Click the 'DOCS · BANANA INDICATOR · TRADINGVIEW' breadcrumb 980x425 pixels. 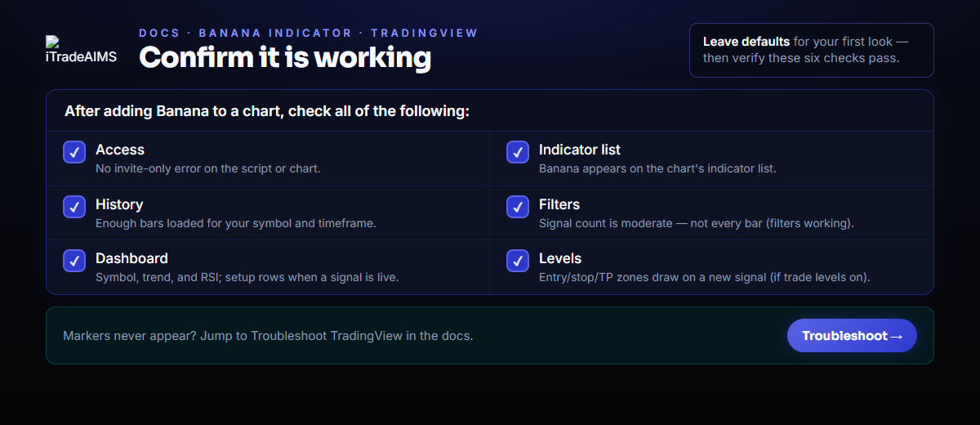pyautogui.click(x=308, y=33)
